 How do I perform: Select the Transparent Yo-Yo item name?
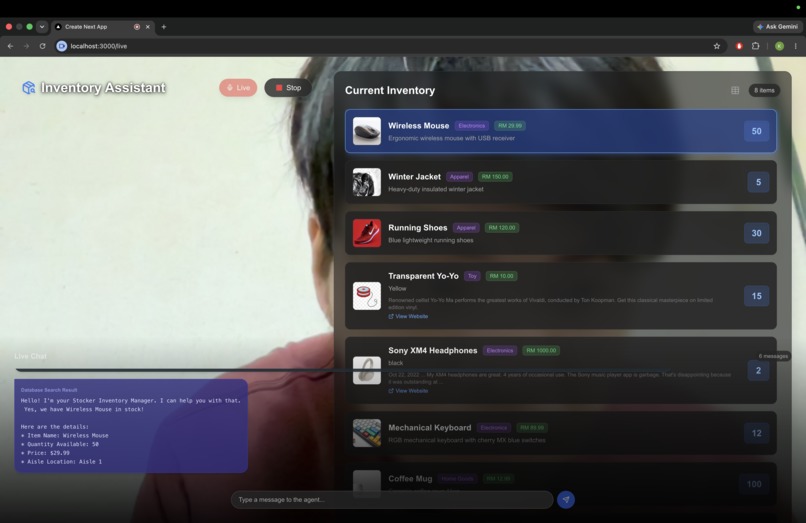tap(423, 276)
